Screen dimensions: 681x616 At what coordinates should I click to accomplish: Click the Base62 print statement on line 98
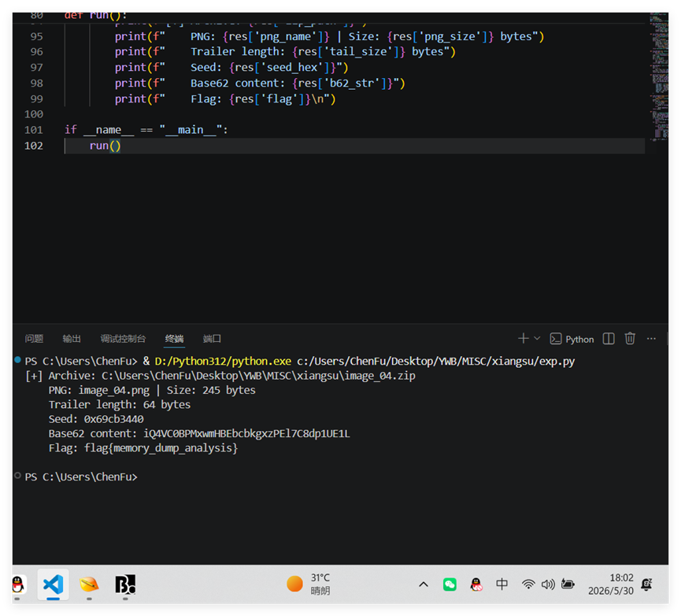click(x=260, y=83)
